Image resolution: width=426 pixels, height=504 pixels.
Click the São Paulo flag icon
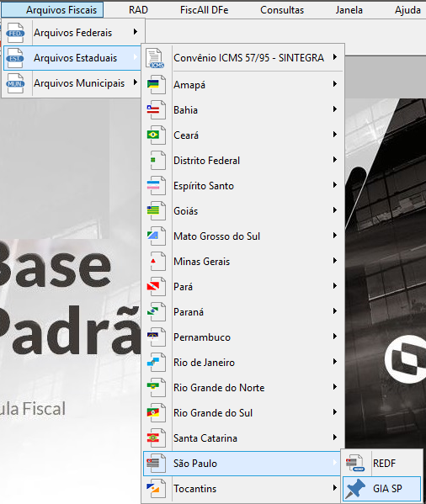[157, 463]
